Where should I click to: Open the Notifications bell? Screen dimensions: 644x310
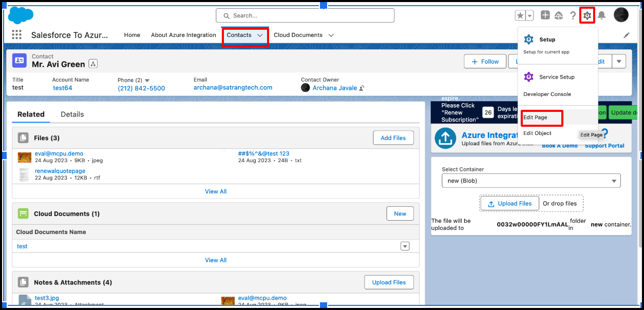(601, 15)
